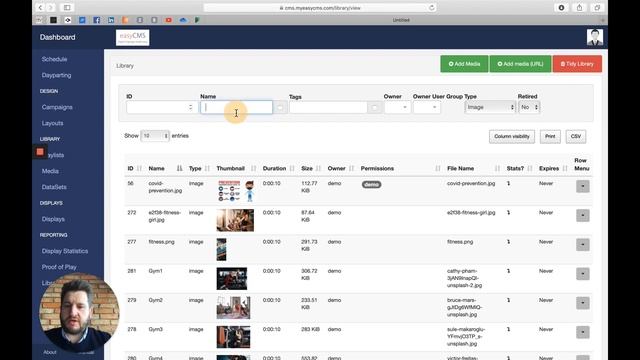Open the Column visibility button
The width and height of the screenshot is (640, 360).
[512, 136]
